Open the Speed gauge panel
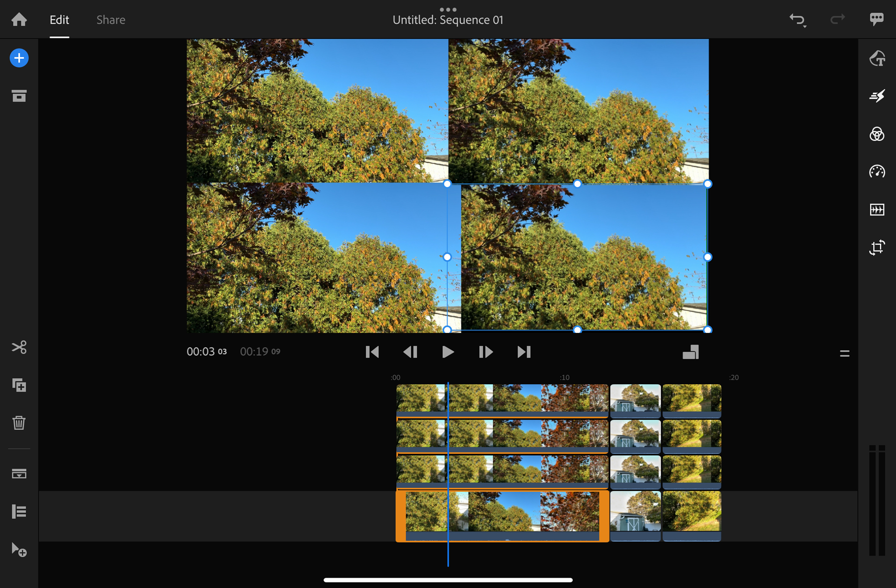Image resolution: width=896 pixels, height=588 pixels. pyautogui.click(x=877, y=172)
